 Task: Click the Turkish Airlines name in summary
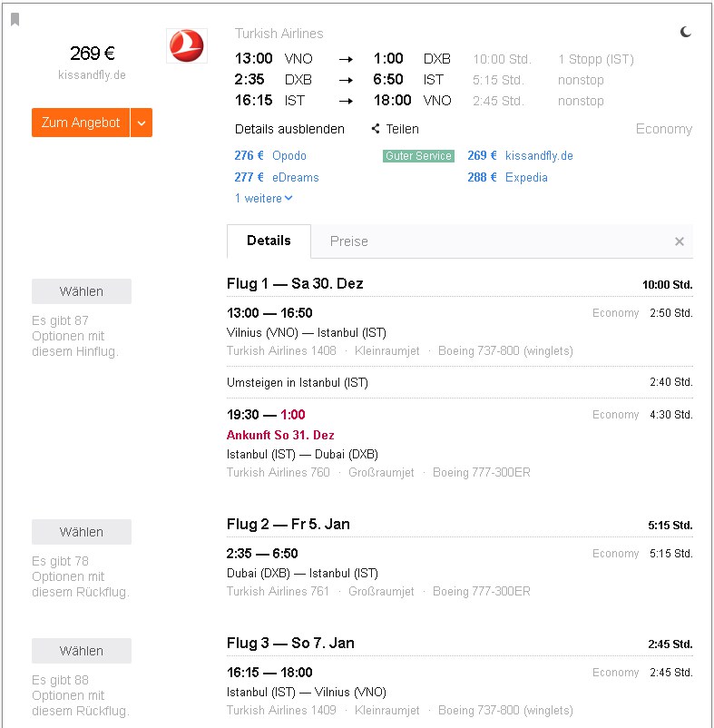(279, 34)
